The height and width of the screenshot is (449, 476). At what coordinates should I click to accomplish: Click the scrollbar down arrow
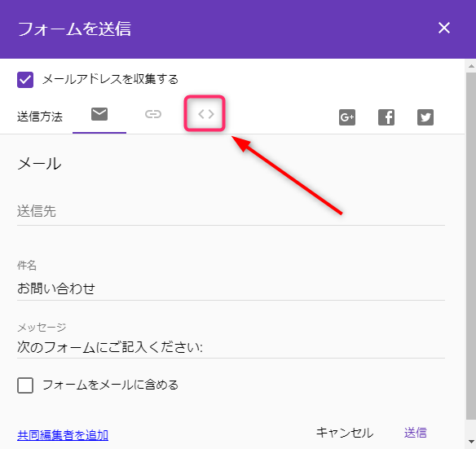(471, 442)
